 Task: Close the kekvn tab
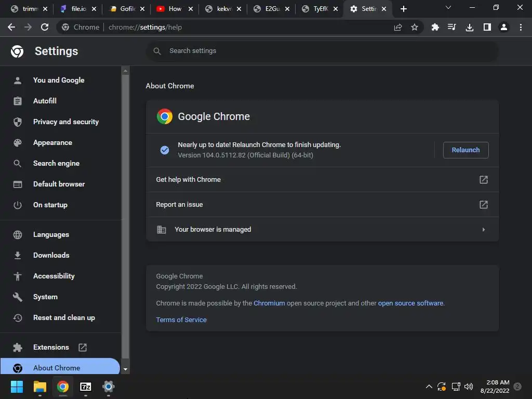(x=239, y=9)
